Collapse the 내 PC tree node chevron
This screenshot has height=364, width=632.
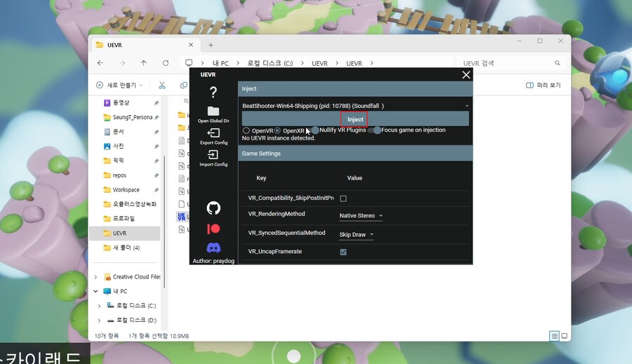pos(96,291)
